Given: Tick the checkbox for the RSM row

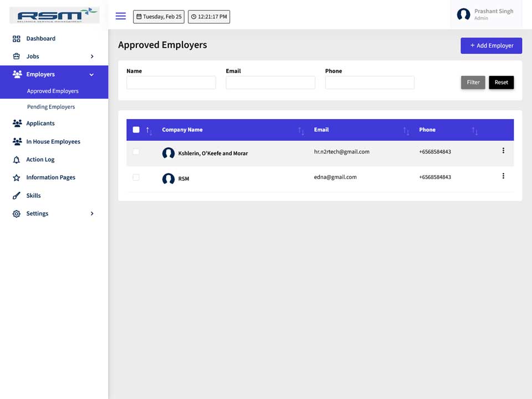Looking at the screenshot, I should [136, 177].
